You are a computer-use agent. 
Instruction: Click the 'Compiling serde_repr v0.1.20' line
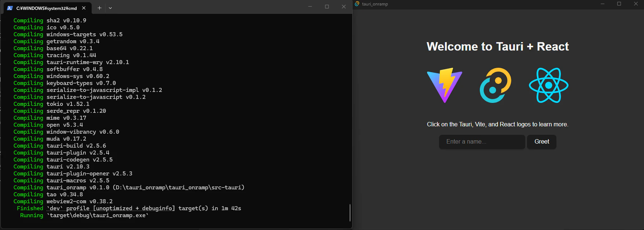pos(60,111)
